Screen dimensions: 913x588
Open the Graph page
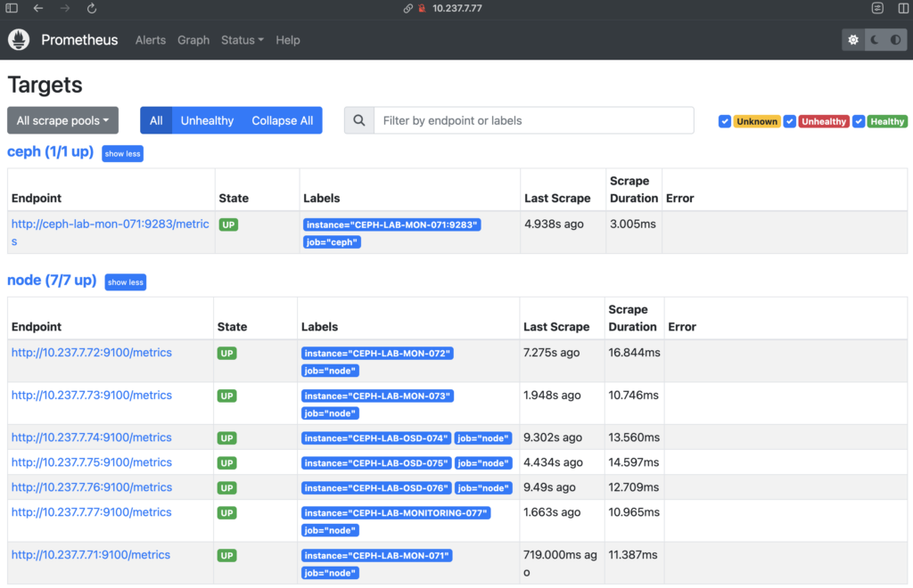(x=193, y=40)
